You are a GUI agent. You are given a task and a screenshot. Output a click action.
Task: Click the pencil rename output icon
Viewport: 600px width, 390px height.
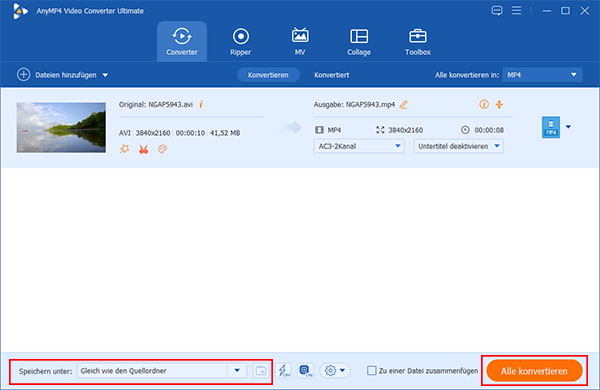(x=404, y=104)
